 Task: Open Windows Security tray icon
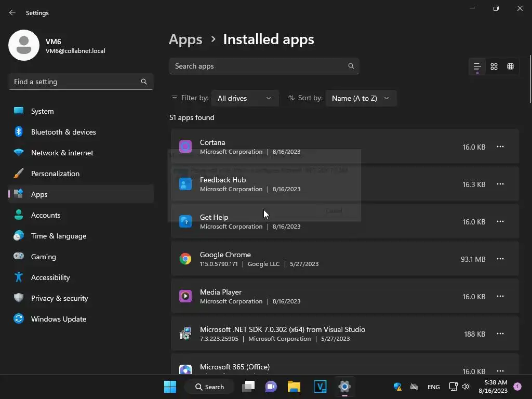tap(397, 387)
